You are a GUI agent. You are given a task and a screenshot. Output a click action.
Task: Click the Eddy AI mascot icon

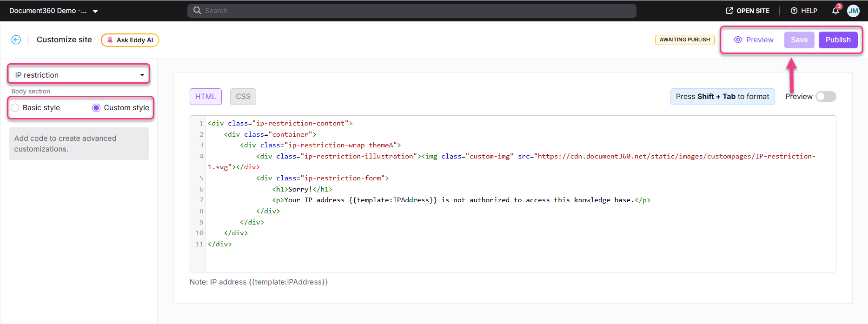coord(110,40)
